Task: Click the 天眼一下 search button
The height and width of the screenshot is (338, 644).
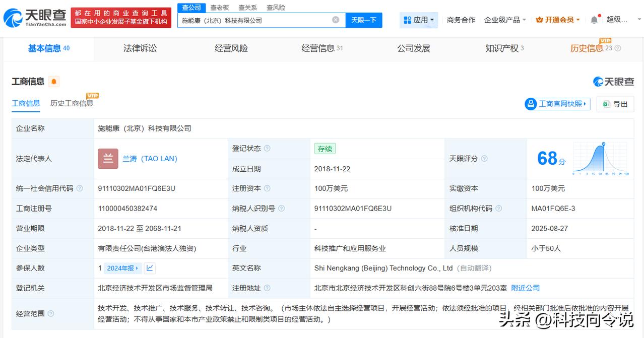Action: click(364, 20)
